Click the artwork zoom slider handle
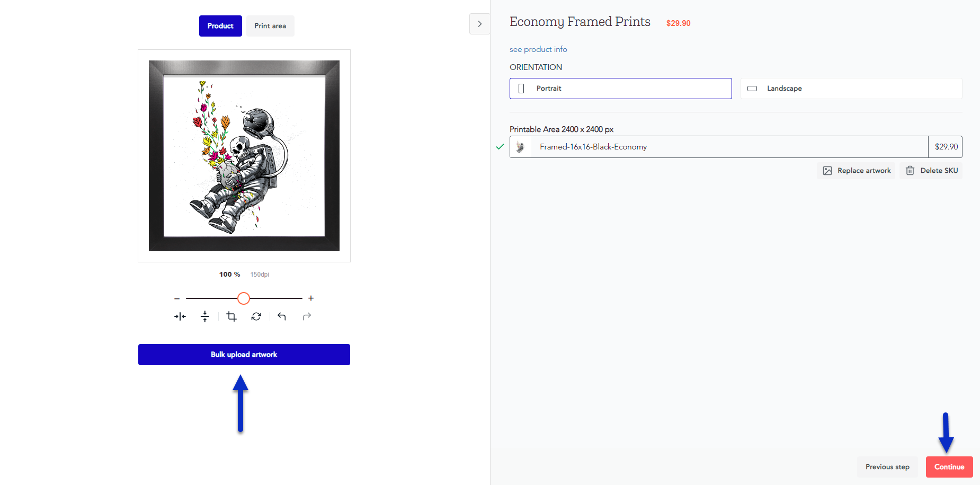Image resolution: width=980 pixels, height=485 pixels. pos(244,298)
